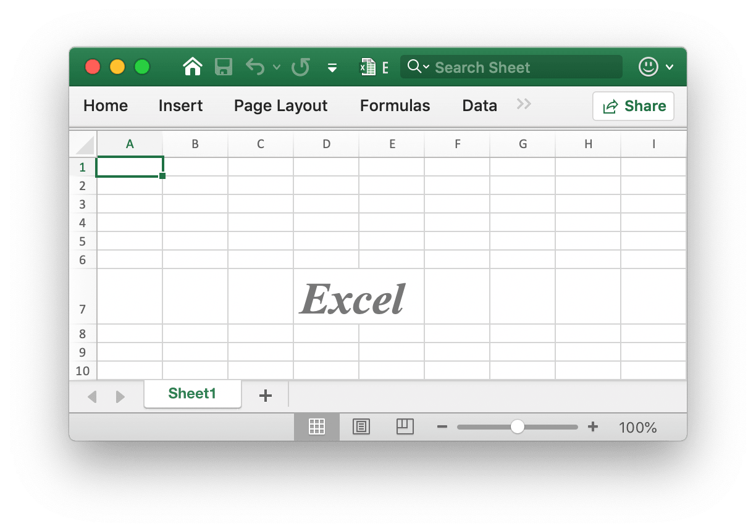The image size is (756, 532).
Task: Select row 10 header
Action: [83, 370]
